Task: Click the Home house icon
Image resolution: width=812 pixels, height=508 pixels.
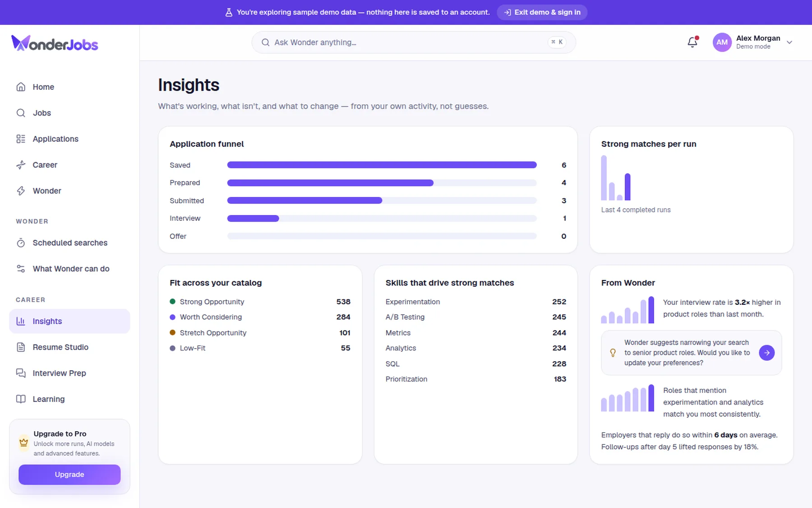Action: (21, 87)
